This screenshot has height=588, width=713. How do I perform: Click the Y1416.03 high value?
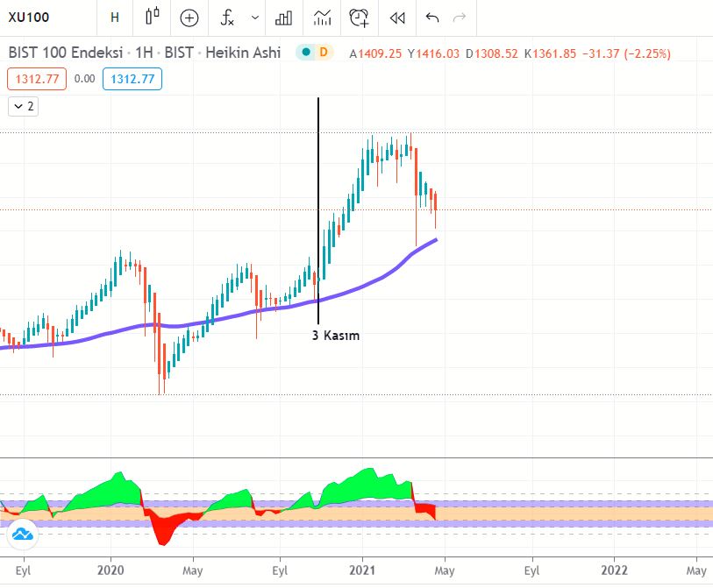tap(433, 53)
